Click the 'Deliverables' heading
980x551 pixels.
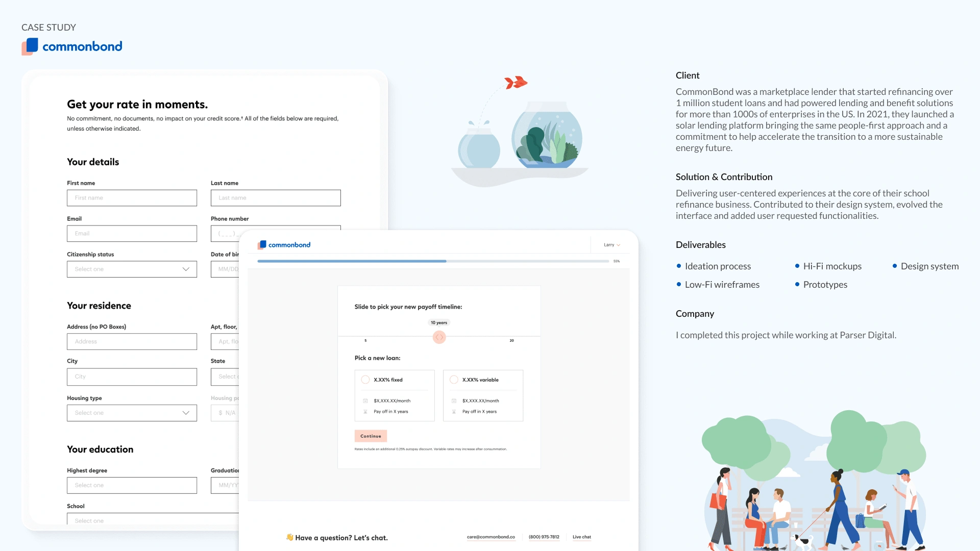point(701,245)
